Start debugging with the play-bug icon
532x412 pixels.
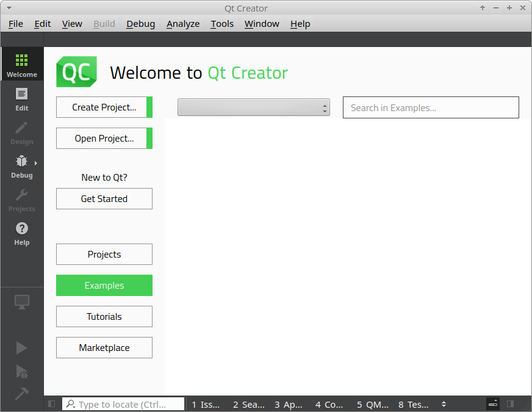pyautogui.click(x=22, y=371)
